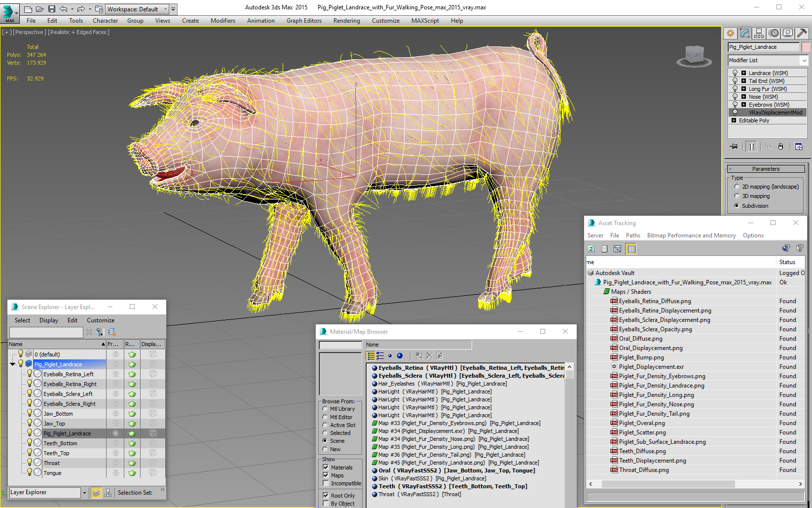Screen dimensions: 812x508
Task: Click Material Browser list scroll up arrow
Action: point(569,367)
